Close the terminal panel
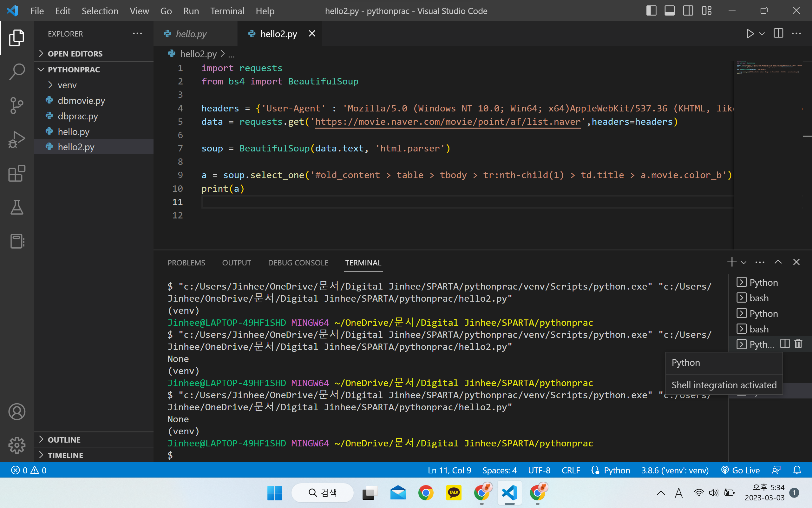This screenshot has width=812, height=508. tap(796, 262)
